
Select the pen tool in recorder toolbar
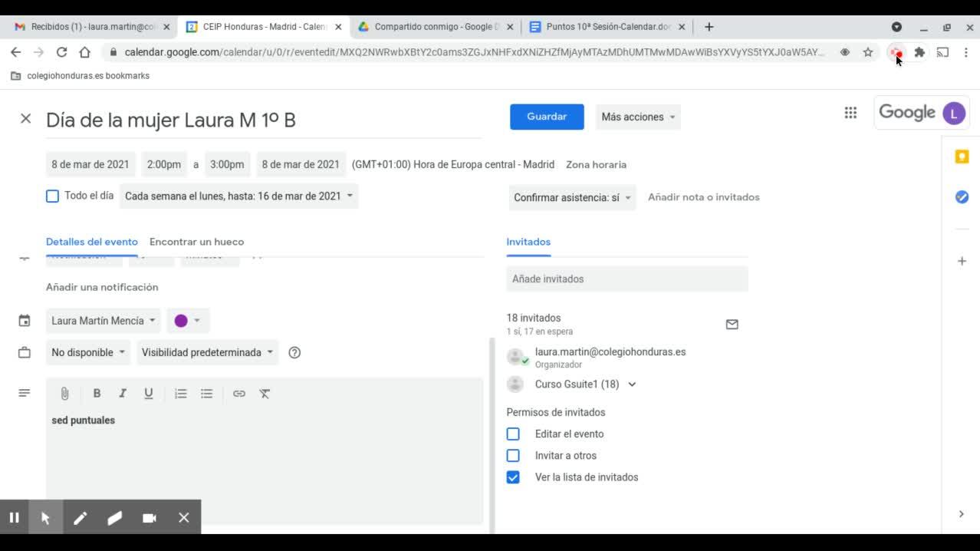(80, 518)
